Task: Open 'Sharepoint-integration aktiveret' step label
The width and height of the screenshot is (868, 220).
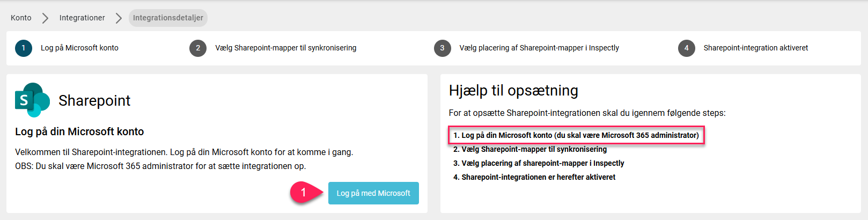Action: 756,48
